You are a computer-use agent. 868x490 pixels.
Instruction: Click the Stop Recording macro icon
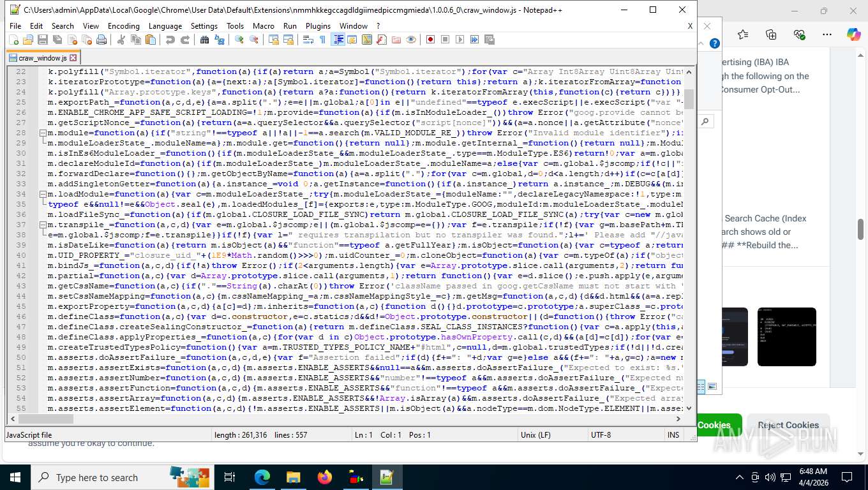pyautogui.click(x=445, y=40)
